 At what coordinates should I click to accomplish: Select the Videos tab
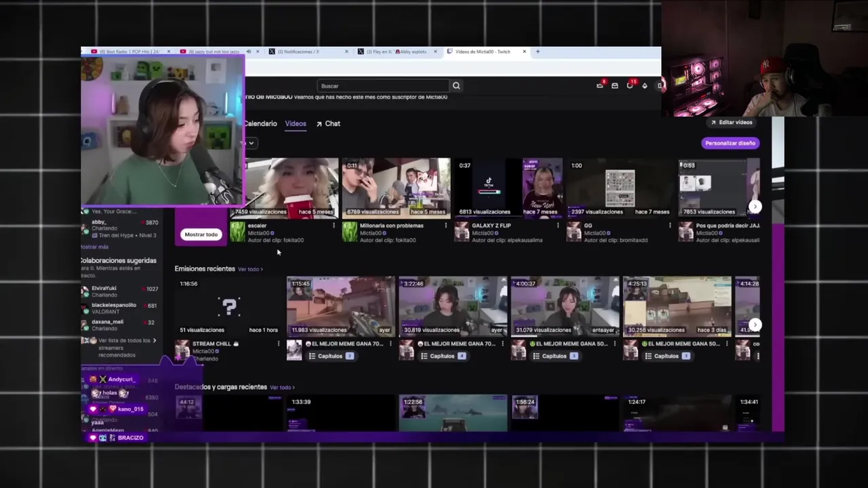click(296, 123)
